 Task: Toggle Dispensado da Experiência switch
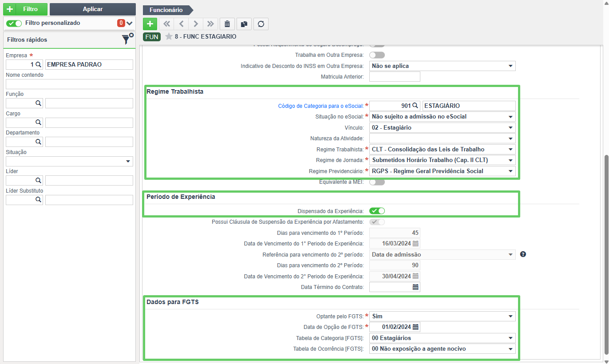(377, 211)
